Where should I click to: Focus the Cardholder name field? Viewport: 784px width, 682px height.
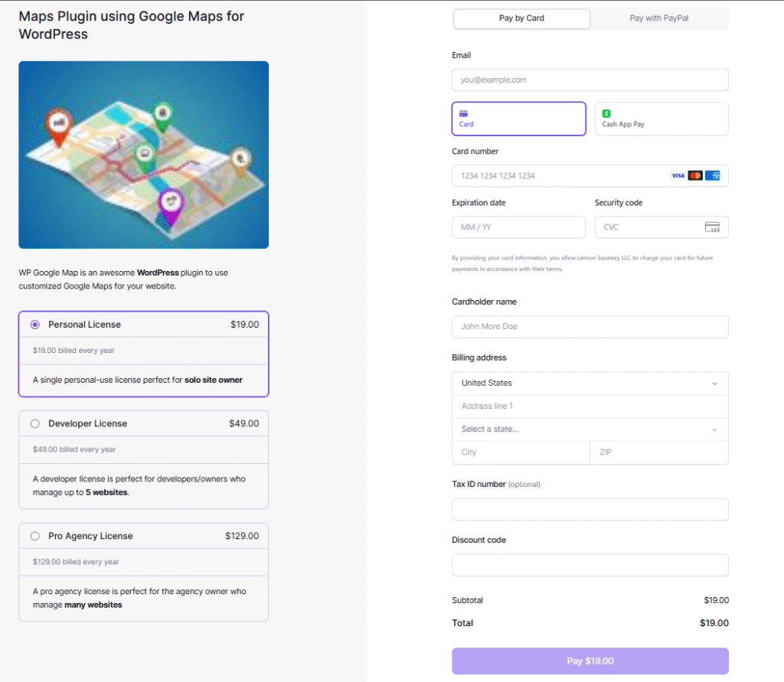coord(590,327)
